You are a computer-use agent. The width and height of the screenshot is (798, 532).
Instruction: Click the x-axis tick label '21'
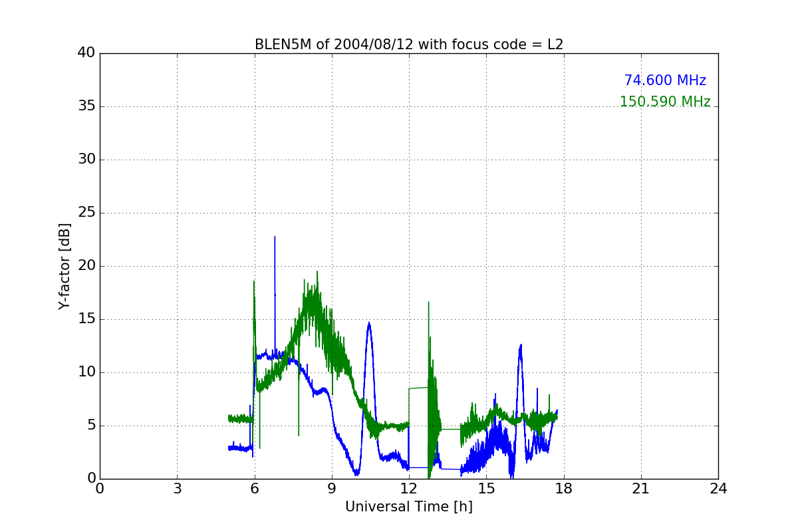(x=641, y=489)
